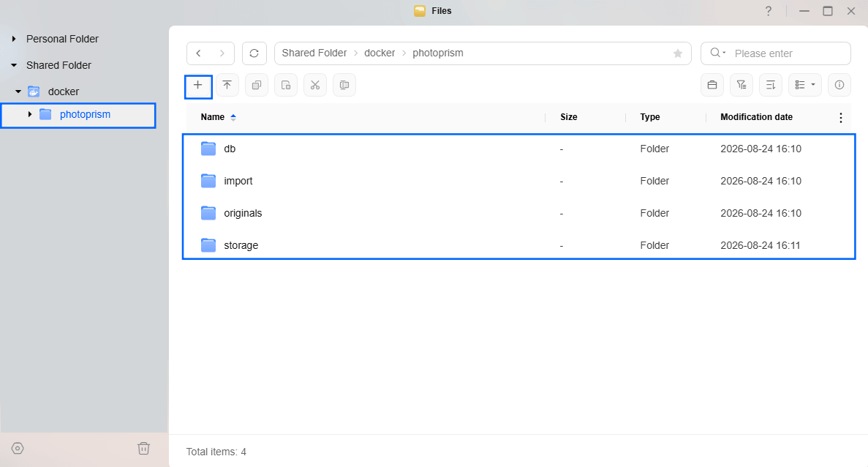Go back with left arrow
This screenshot has width=868, height=467.
[199, 53]
